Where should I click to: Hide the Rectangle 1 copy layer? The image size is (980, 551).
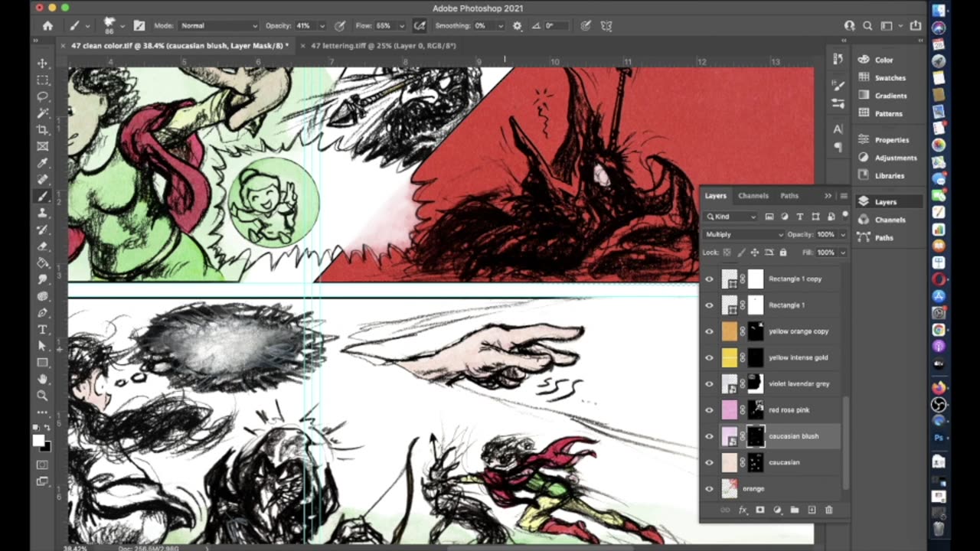coord(709,279)
